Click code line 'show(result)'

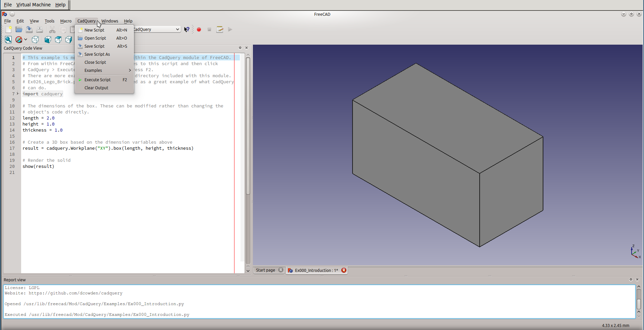pyautogui.click(x=38, y=166)
